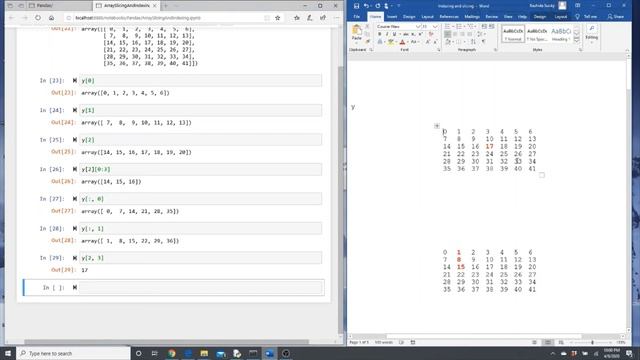
Task: Expand the Styles gallery more arrow
Action: pos(576,40)
